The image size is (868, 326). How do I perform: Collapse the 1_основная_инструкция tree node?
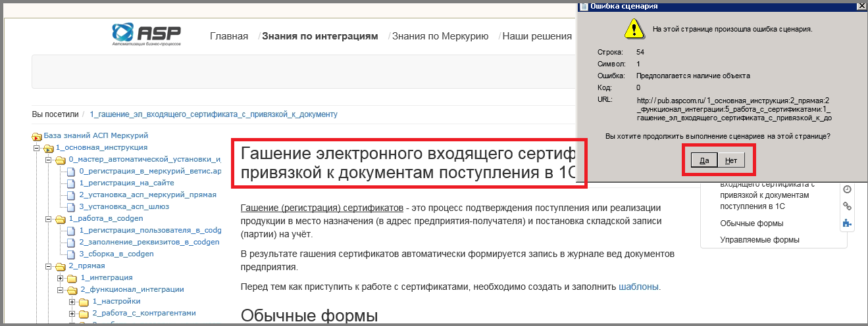click(36, 148)
